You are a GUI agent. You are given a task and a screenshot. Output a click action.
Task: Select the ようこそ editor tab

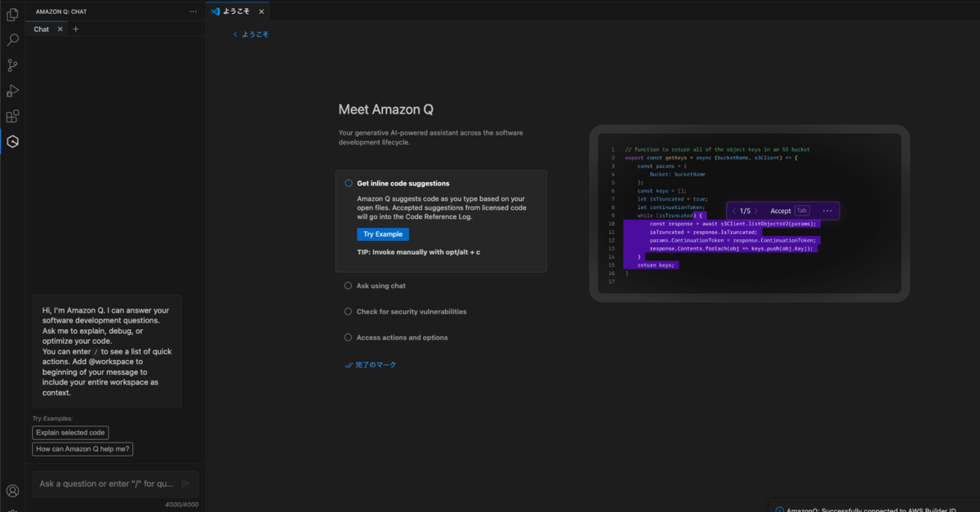pos(235,11)
